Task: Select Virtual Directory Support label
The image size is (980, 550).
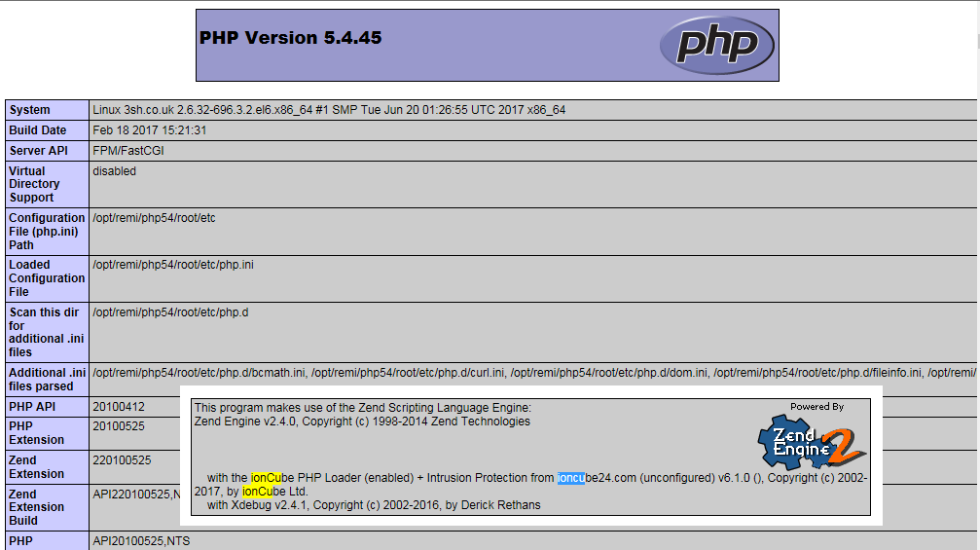Action: click(x=48, y=184)
